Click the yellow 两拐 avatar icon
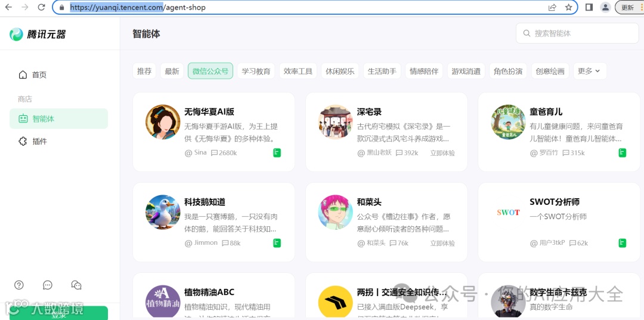Image resolution: width=644 pixels, height=320 pixels. coord(336,301)
